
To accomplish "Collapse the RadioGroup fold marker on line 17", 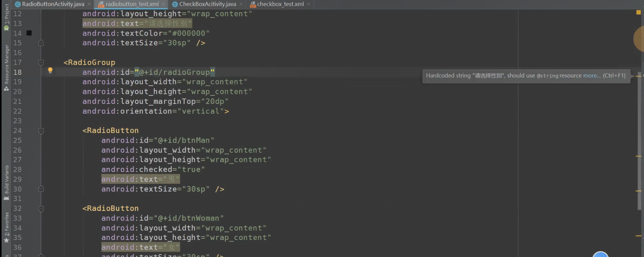I will tap(41, 62).
